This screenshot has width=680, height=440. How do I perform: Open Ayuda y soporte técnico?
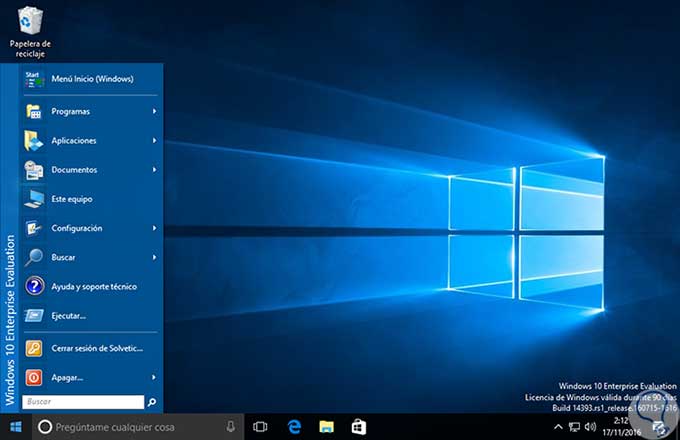click(91, 286)
